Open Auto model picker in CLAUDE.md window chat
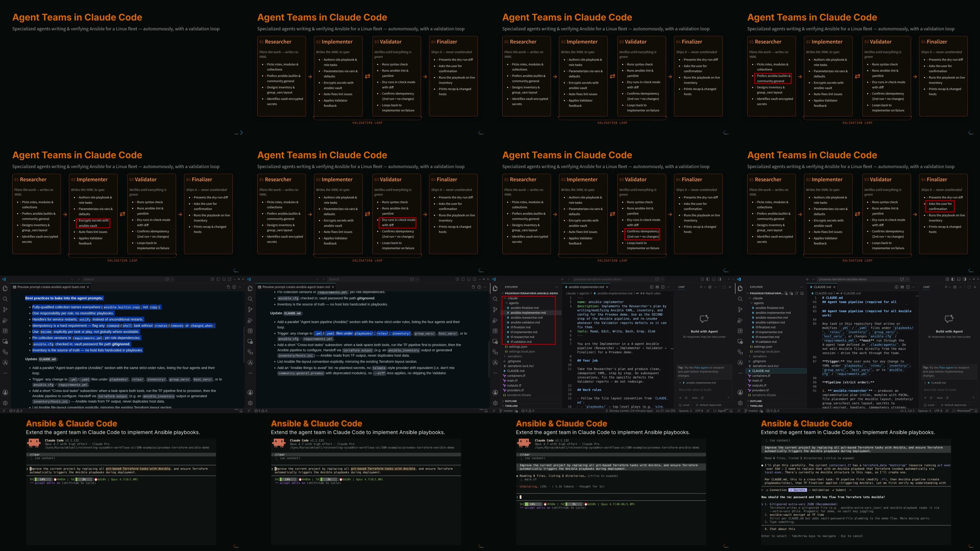 (x=941, y=398)
